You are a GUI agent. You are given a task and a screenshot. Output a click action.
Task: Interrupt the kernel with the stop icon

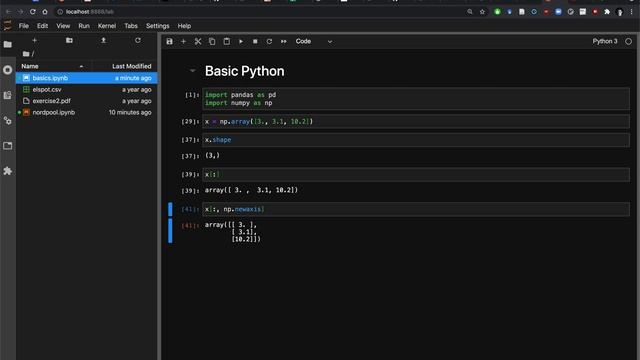coord(255,41)
